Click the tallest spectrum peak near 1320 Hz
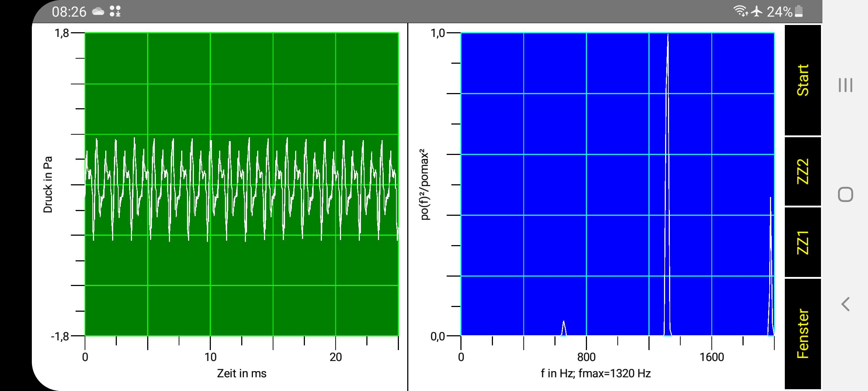The width and height of the screenshot is (868, 391). (668, 181)
